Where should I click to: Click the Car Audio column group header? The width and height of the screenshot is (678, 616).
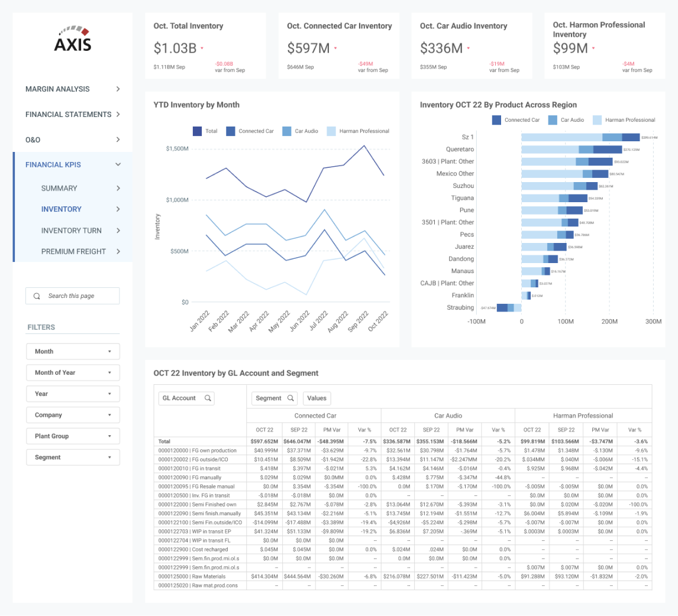[448, 416]
